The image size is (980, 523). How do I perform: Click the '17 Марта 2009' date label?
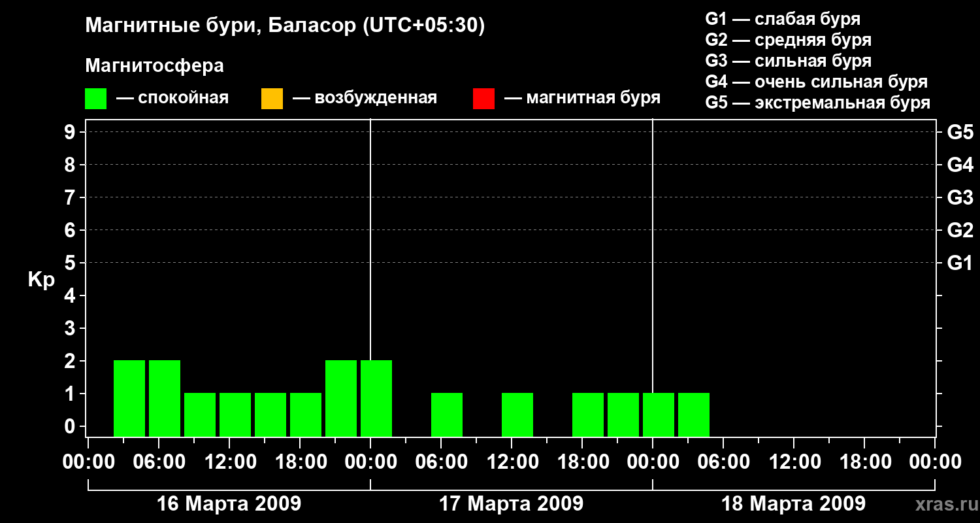tap(511, 504)
